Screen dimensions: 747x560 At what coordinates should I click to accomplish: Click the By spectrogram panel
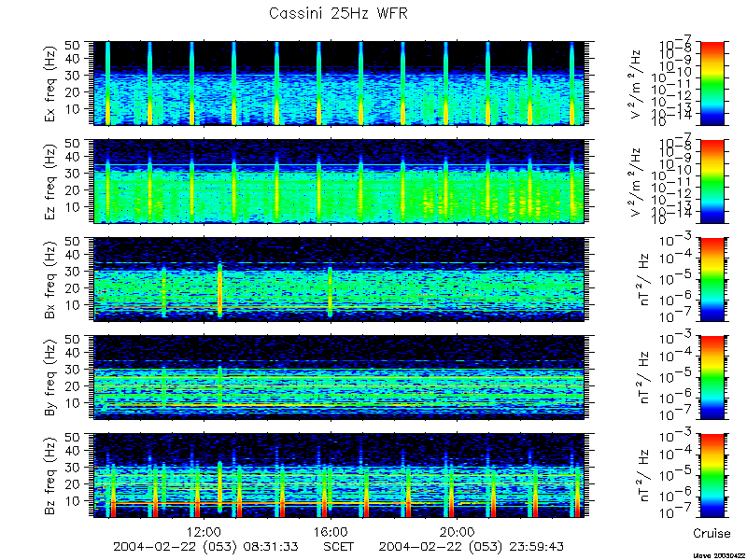pos(339,378)
